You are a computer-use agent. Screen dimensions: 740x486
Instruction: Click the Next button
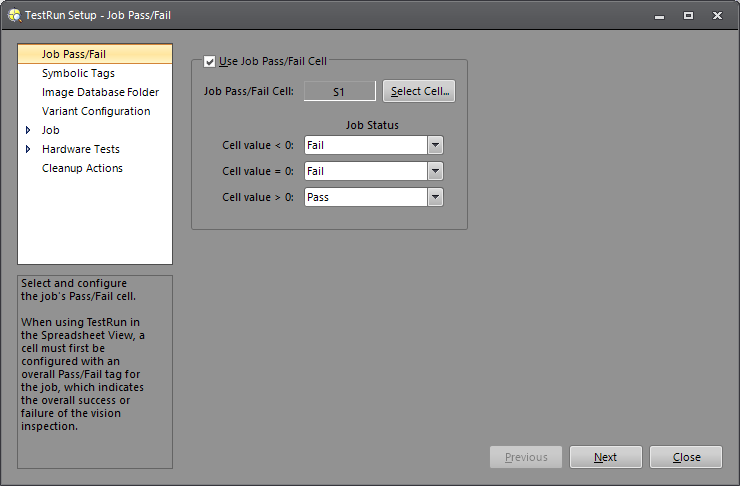click(x=605, y=457)
